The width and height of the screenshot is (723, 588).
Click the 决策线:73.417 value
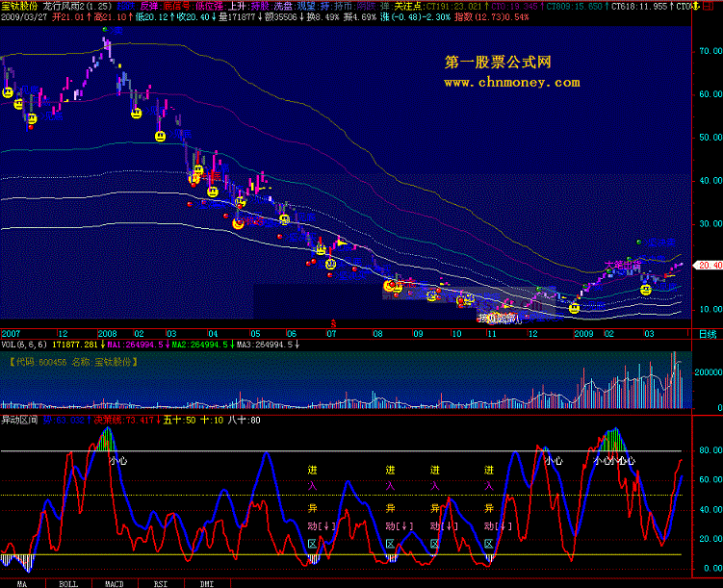pyautogui.click(x=123, y=420)
